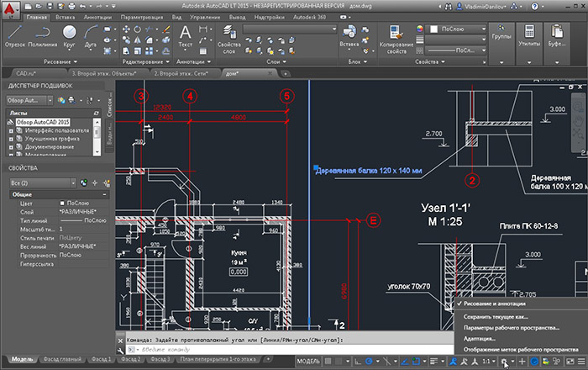Open Свойства слоя layer properties
This screenshot has width=588, height=370.
[x=229, y=39]
